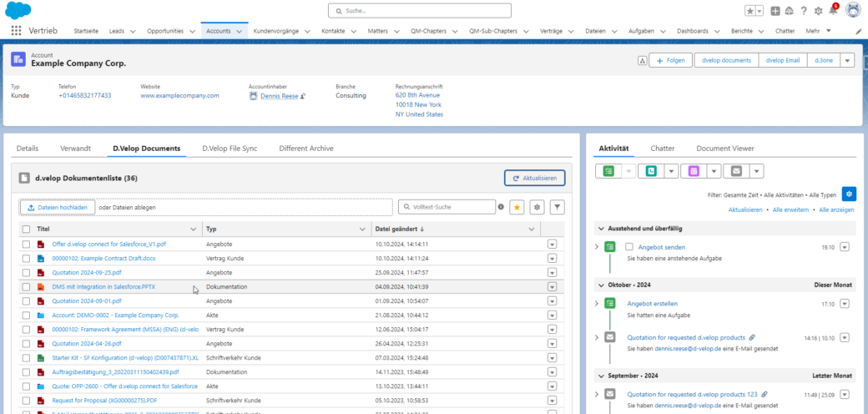Image resolution: width=868 pixels, height=414 pixels.
Task: Open the setup gear icon in header
Action: 818,11
